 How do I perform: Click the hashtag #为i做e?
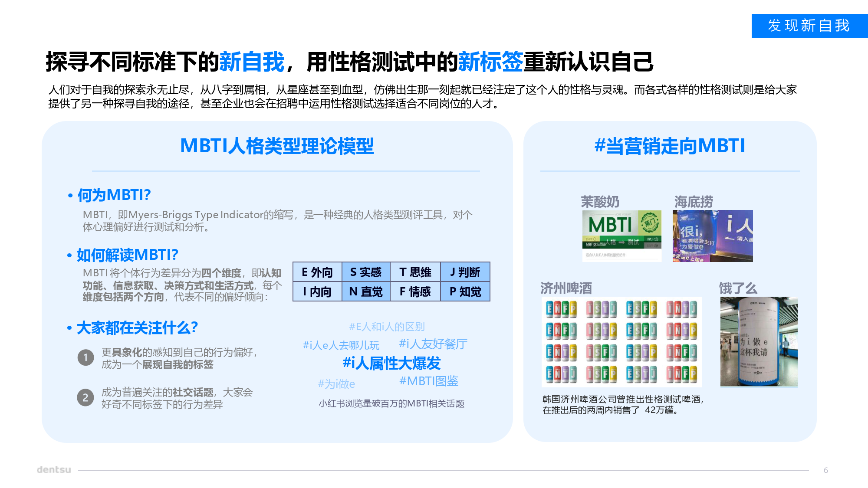coord(336,384)
